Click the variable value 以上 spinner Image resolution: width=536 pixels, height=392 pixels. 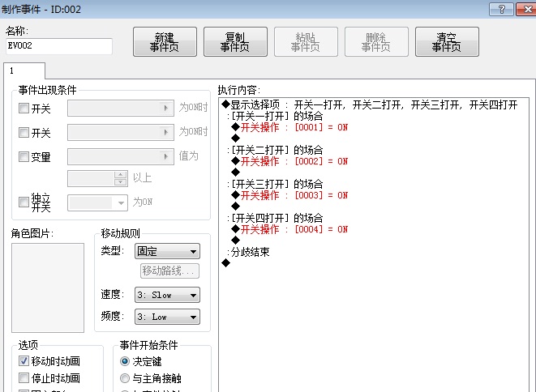click(x=120, y=178)
